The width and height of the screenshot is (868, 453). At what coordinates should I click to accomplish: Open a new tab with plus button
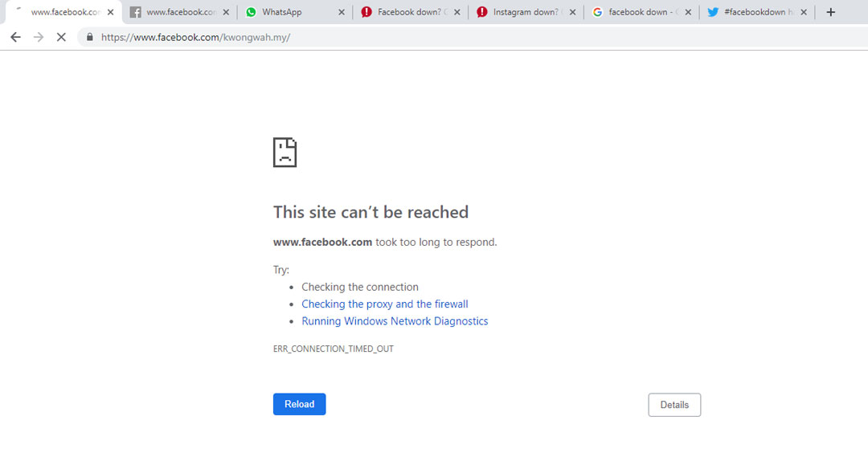pos(830,12)
